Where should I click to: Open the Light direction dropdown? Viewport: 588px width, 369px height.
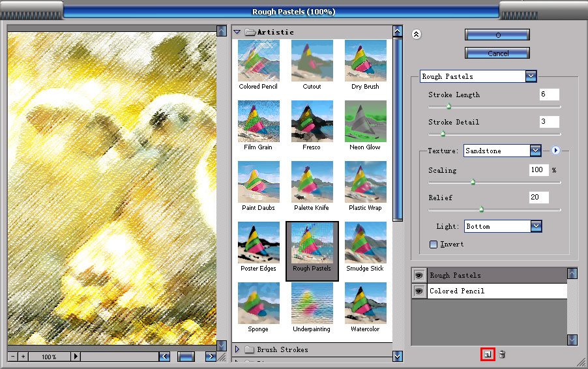point(537,226)
